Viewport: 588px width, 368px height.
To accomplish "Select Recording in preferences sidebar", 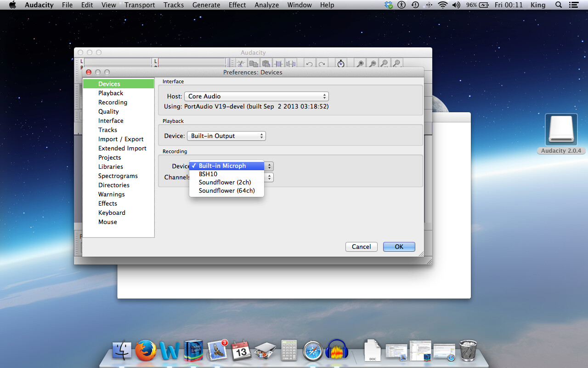I will click(x=119, y=102).
